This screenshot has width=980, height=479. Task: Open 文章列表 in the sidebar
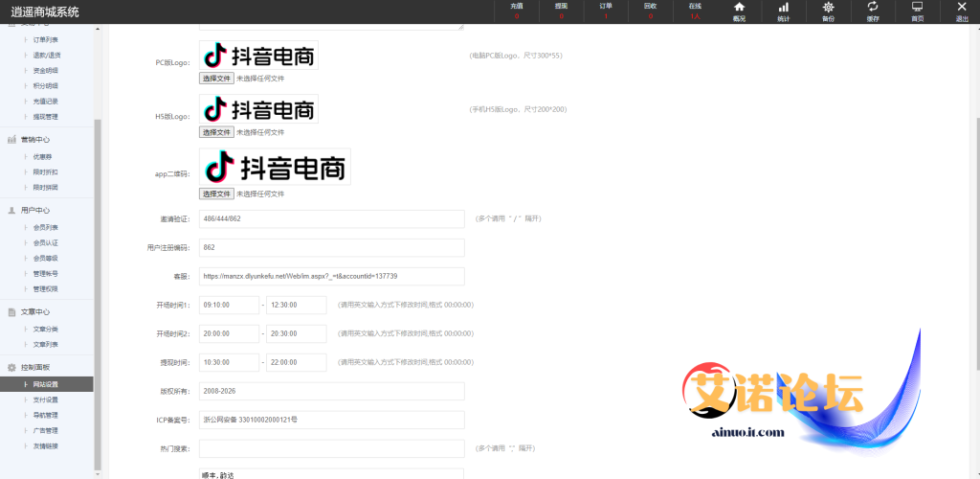46,344
